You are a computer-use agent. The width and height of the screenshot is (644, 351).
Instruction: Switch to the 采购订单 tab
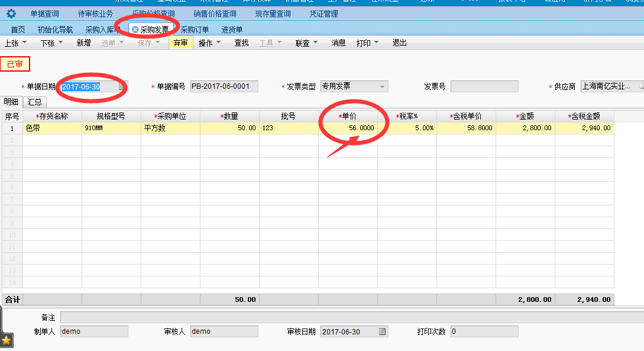coord(195,29)
